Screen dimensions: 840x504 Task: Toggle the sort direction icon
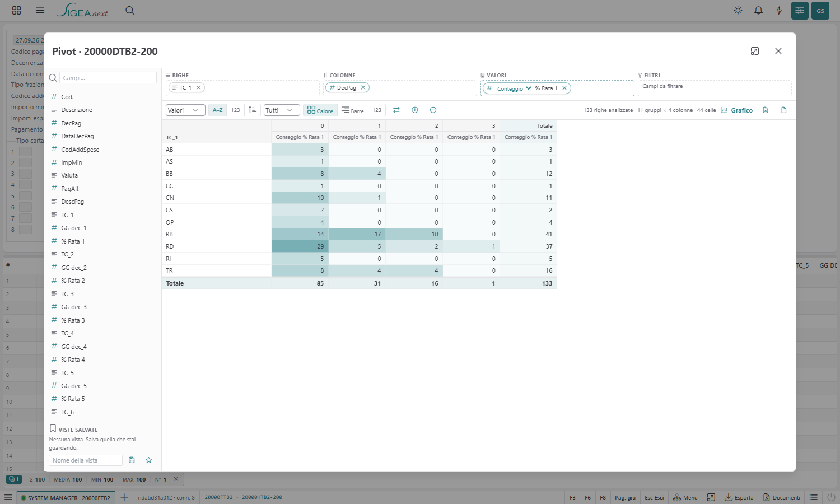(253, 110)
